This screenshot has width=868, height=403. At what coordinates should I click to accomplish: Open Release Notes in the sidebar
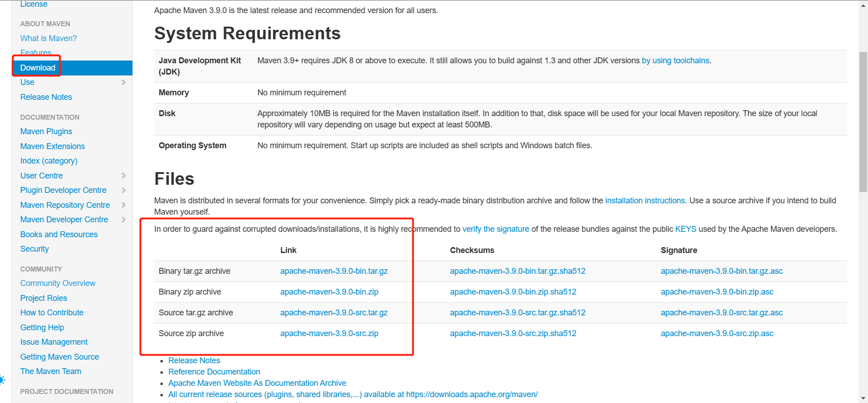tap(46, 97)
